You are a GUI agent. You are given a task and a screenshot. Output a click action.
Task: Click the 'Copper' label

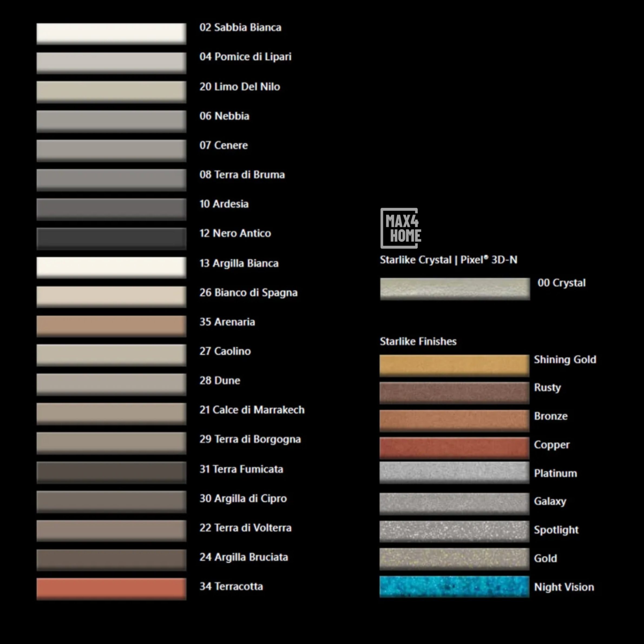click(552, 445)
